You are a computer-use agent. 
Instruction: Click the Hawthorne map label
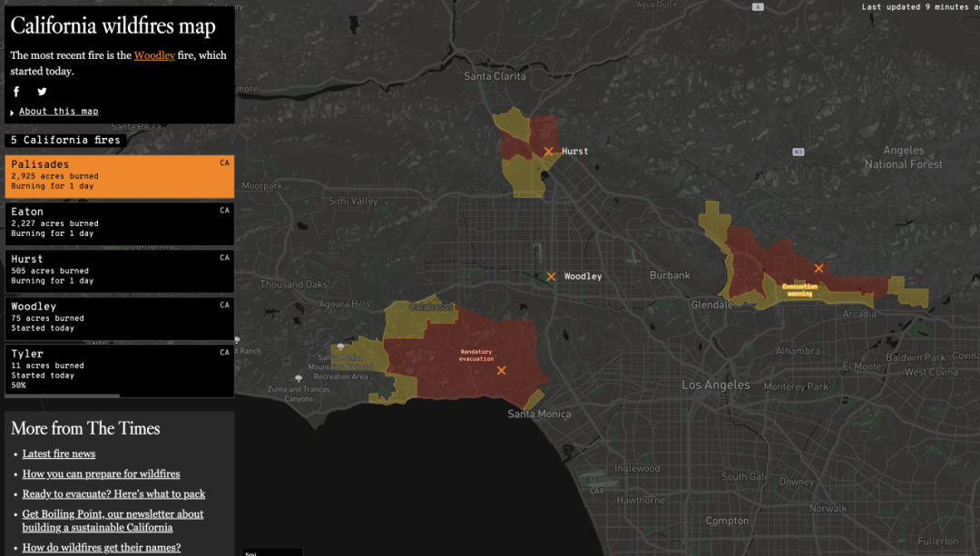pos(641,501)
